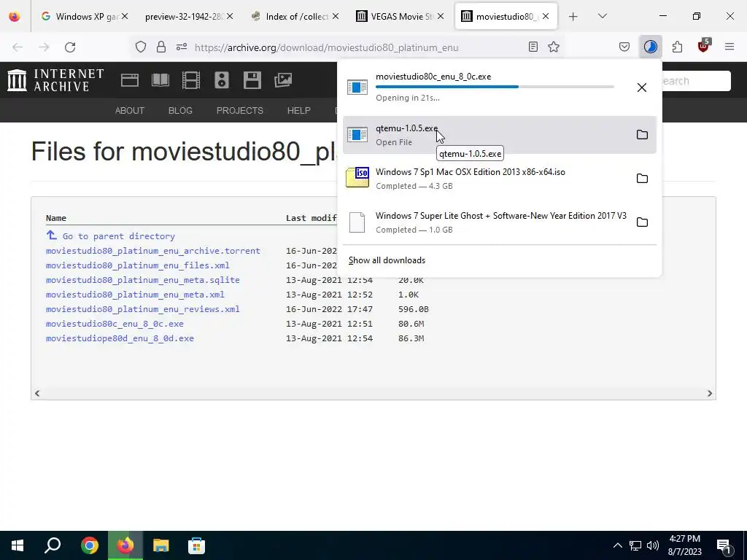Switch to Index of /collect tab
747x560 pixels.
(295, 16)
